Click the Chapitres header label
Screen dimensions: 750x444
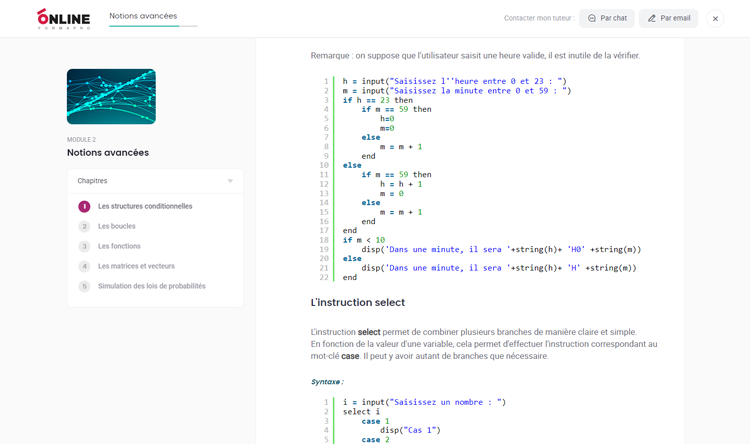pyautogui.click(x=92, y=181)
